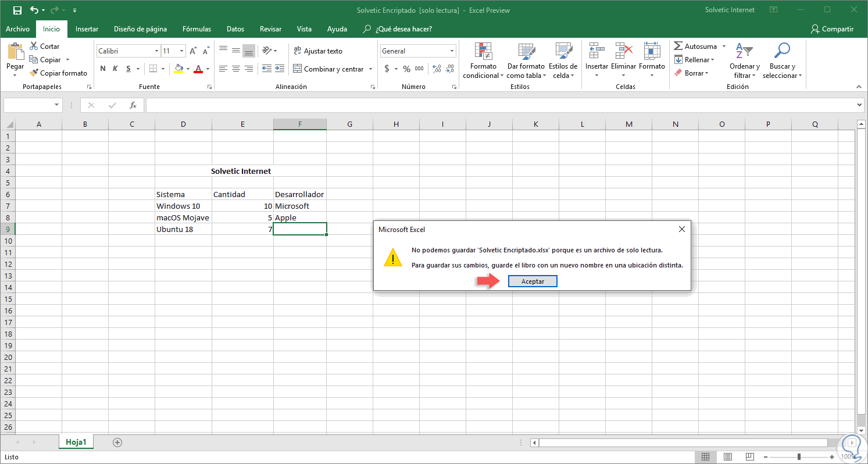Add a new sheet with plus icon
This screenshot has width=868, height=464.
(x=117, y=442)
